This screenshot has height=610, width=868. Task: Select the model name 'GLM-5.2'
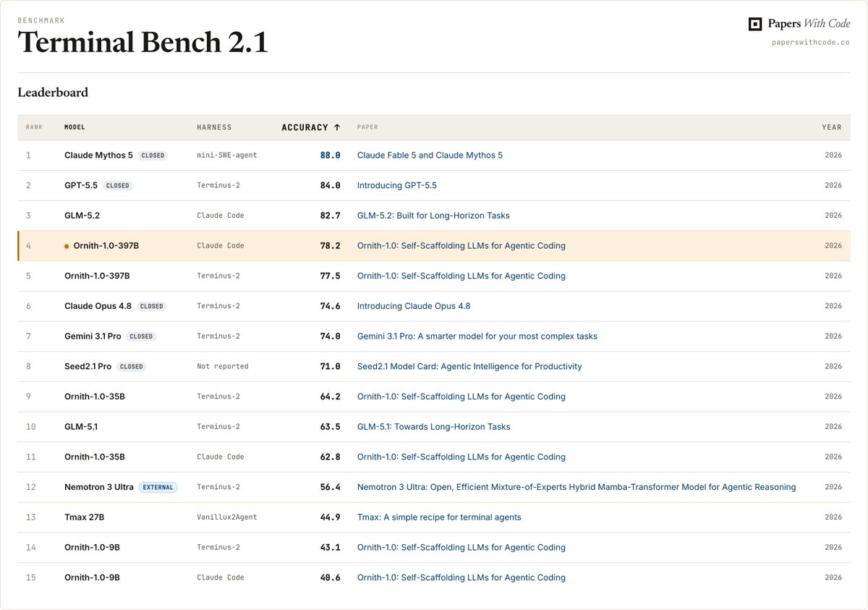[x=81, y=216]
